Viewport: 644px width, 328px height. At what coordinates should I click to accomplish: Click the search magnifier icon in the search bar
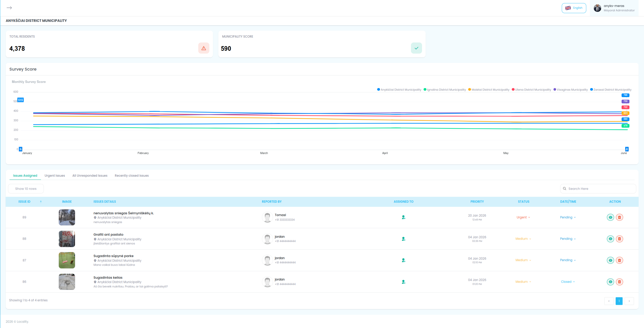pos(565,189)
